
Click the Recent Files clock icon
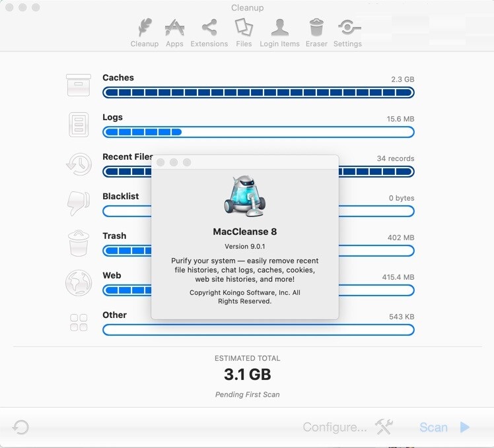click(x=79, y=164)
